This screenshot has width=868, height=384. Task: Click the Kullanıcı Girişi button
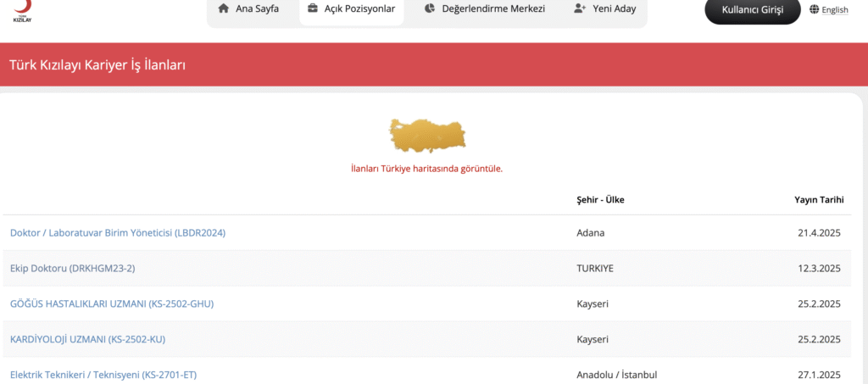[753, 9]
